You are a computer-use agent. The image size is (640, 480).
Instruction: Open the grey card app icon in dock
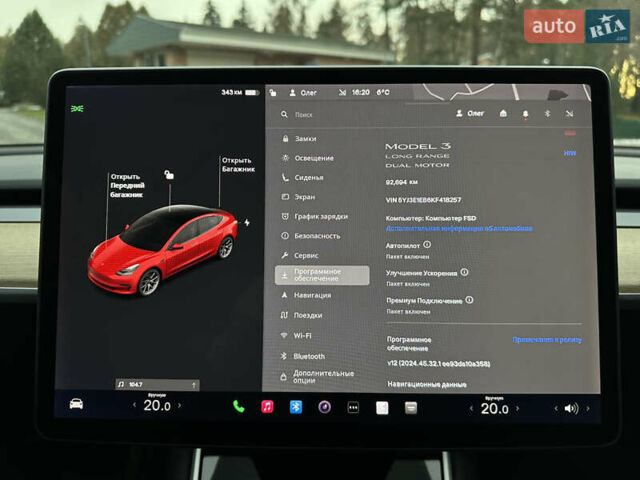point(411,408)
